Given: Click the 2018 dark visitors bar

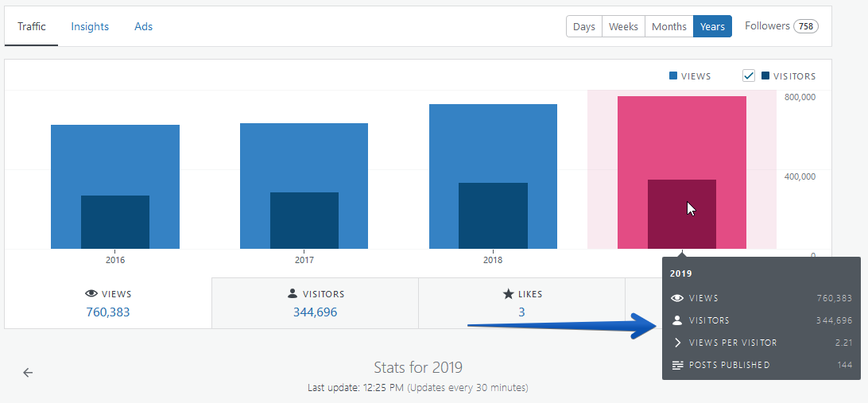Looking at the screenshot, I should [493, 216].
